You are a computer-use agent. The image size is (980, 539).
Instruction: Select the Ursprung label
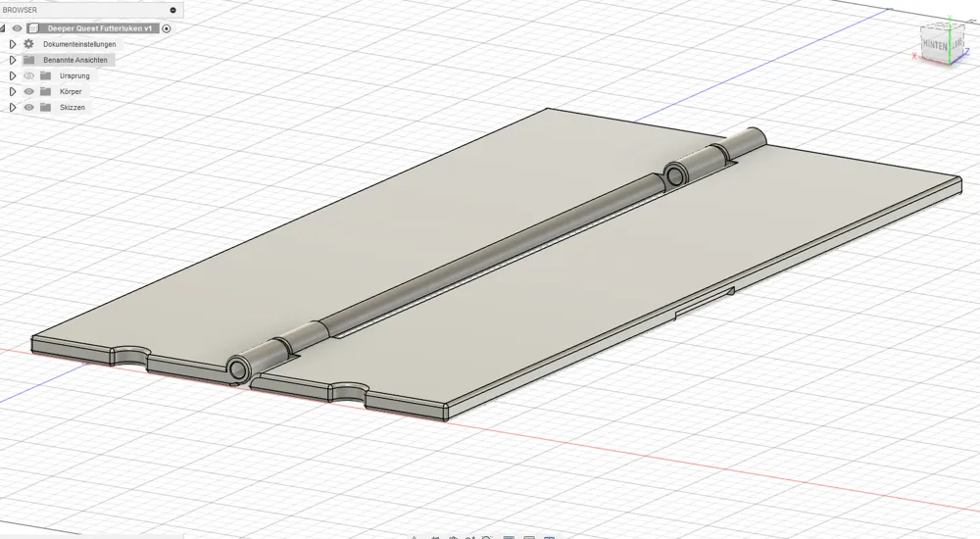tap(74, 75)
